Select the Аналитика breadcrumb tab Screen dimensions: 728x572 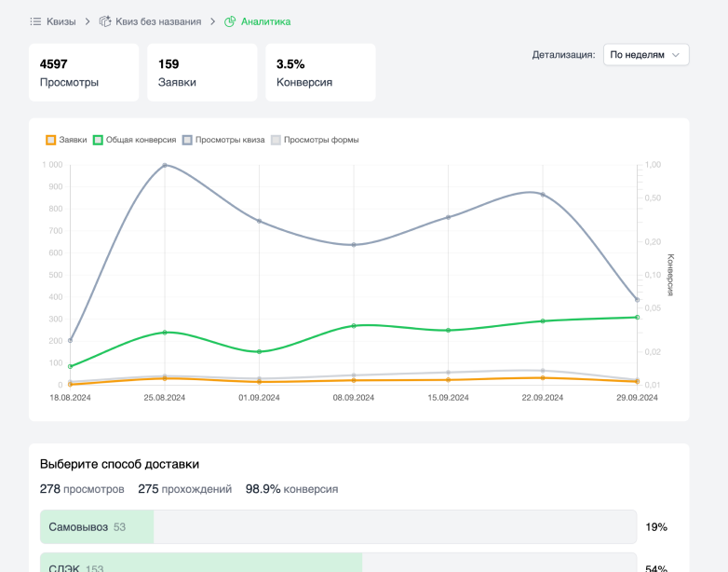tap(265, 21)
